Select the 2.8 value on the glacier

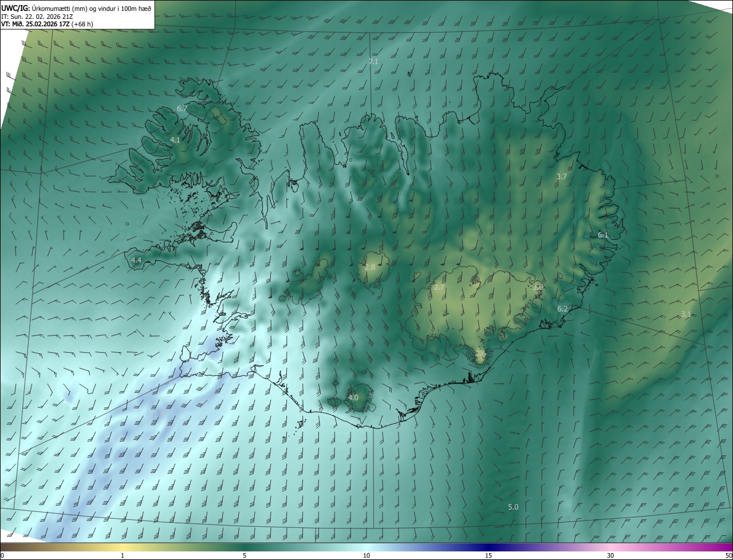coord(370,267)
